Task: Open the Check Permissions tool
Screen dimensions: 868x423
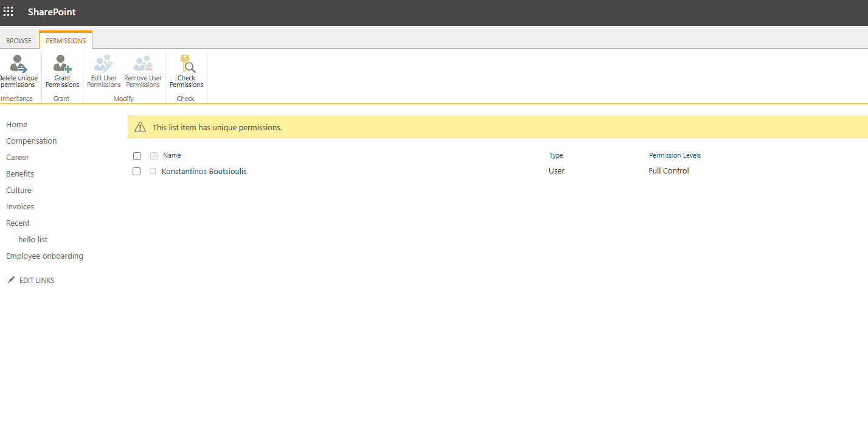Action: tap(186, 65)
